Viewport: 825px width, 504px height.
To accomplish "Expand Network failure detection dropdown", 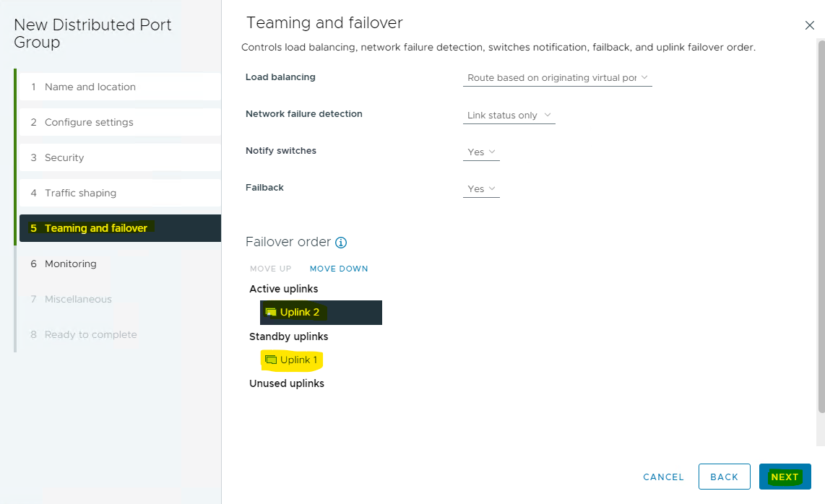I will click(509, 116).
